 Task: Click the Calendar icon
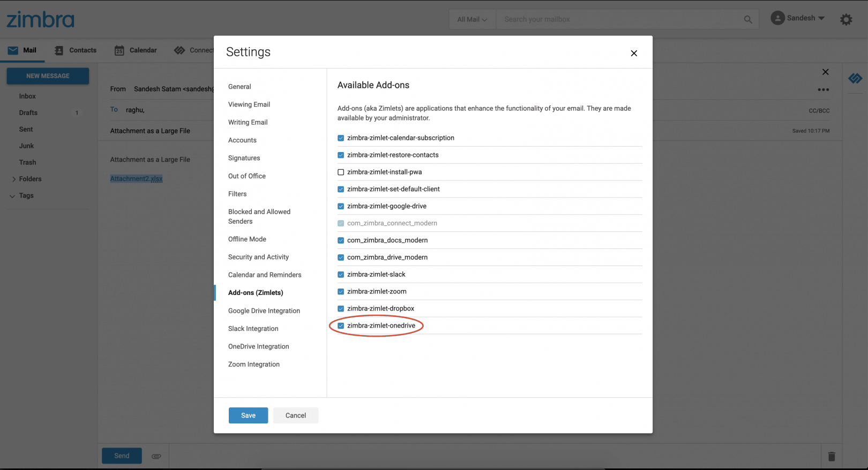119,50
